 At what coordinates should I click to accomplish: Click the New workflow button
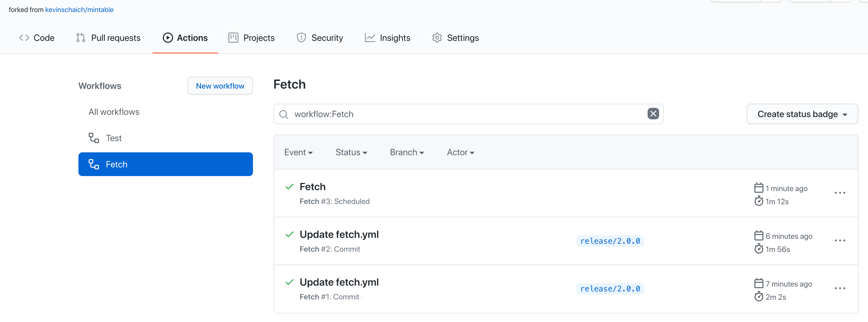(220, 86)
